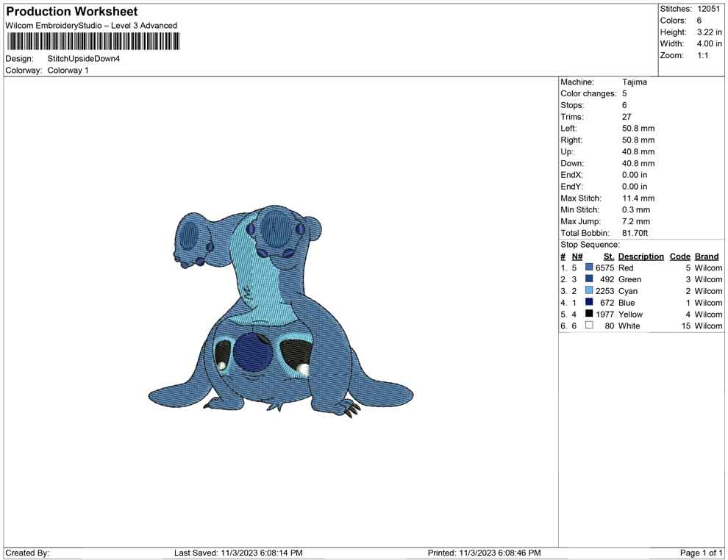The height and width of the screenshot is (560, 728).
Task: Select the Blue thread swatch for stop 4
Action: [x=588, y=303]
